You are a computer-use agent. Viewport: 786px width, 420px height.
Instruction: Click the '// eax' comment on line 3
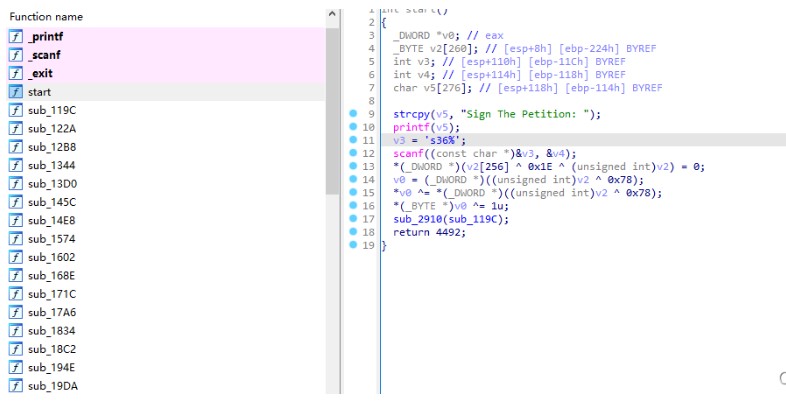click(x=485, y=36)
